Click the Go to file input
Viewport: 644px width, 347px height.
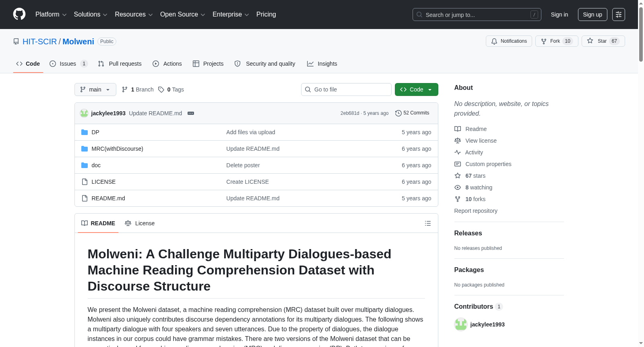[x=346, y=89]
